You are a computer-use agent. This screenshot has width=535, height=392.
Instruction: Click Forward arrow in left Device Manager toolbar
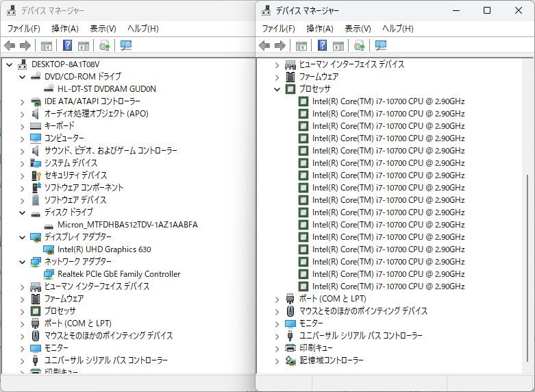click(25, 45)
